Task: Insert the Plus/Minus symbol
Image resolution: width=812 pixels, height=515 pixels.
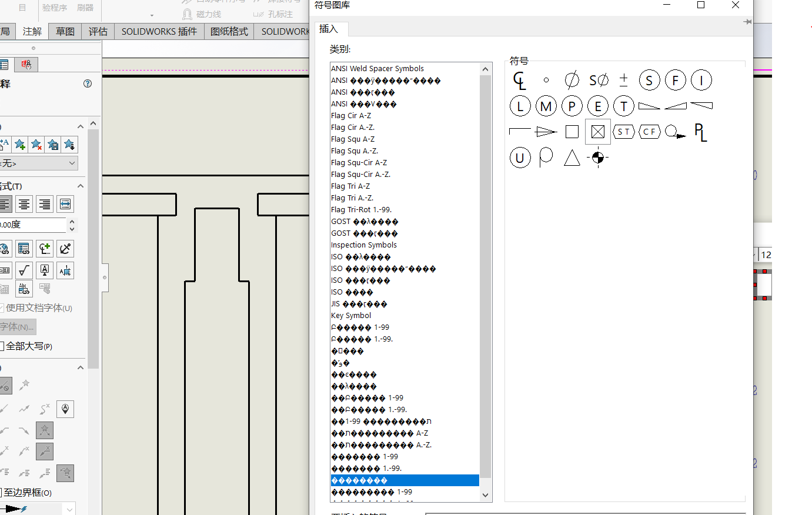Action: [x=624, y=80]
